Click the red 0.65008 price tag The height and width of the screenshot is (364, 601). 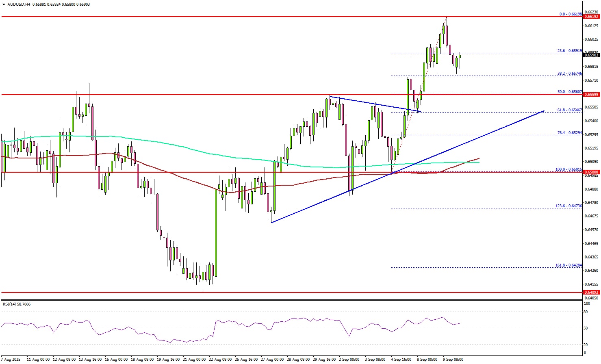tap(591, 172)
